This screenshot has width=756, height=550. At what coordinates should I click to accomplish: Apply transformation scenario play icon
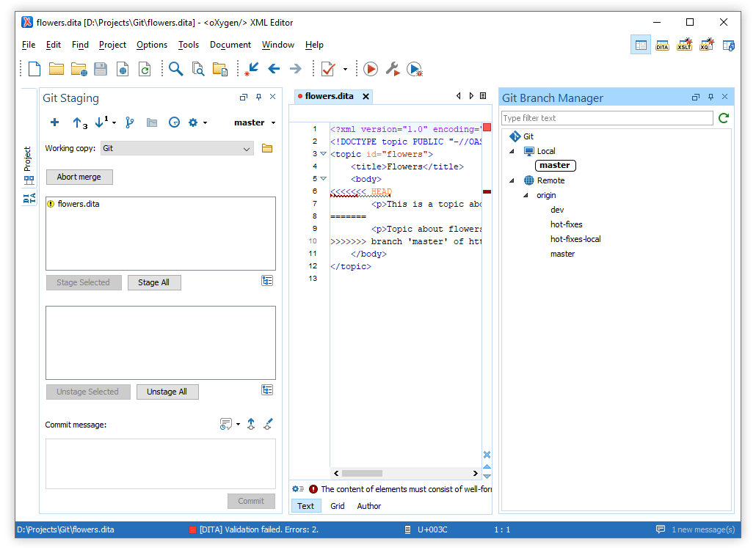coord(370,69)
